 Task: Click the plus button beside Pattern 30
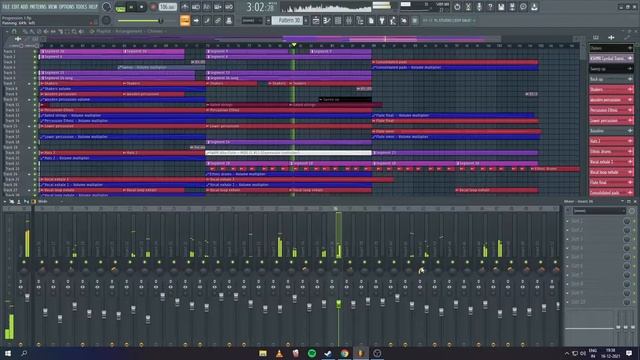point(306,20)
